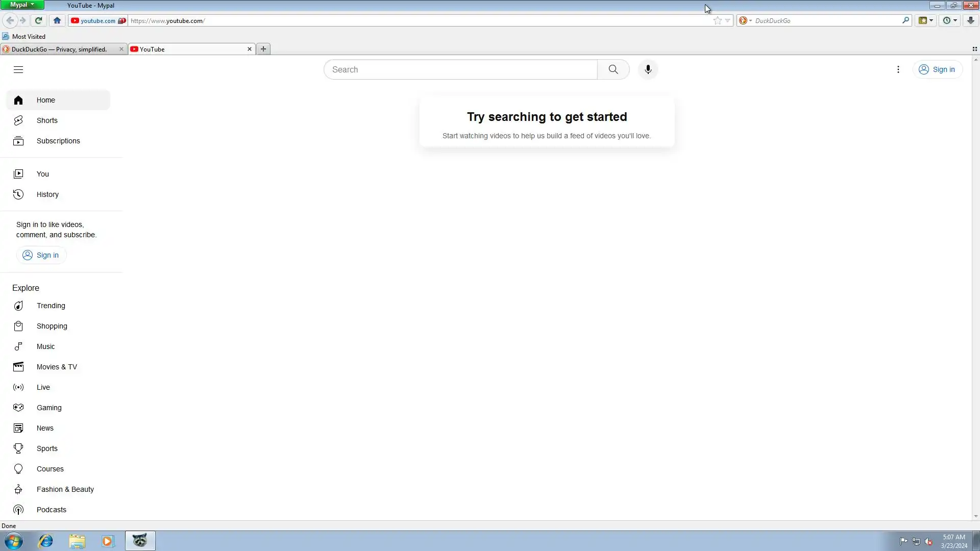Switch to the DuckDuckGo tab
Screen dimensions: 980x551
(59, 49)
